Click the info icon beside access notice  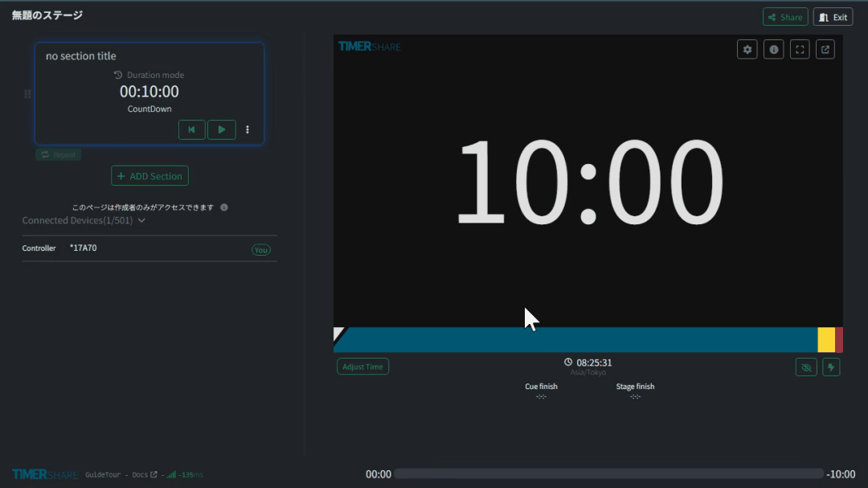pyautogui.click(x=224, y=207)
